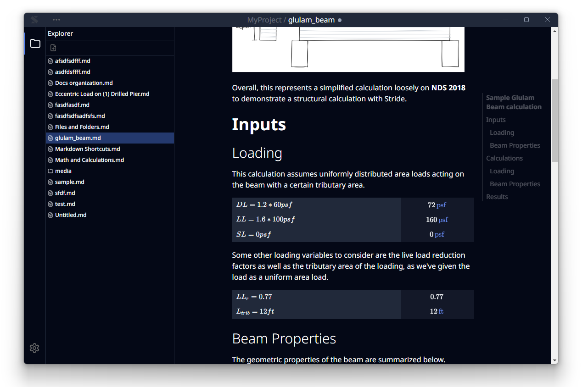Open Docs organization.md file
Image resolution: width=588 pixels, height=387 pixels.
tap(110, 83)
